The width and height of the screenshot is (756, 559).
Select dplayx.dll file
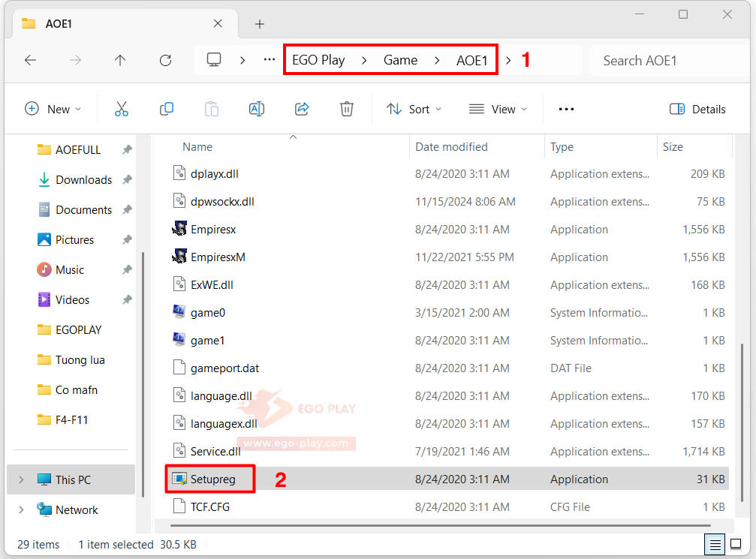coord(214,174)
